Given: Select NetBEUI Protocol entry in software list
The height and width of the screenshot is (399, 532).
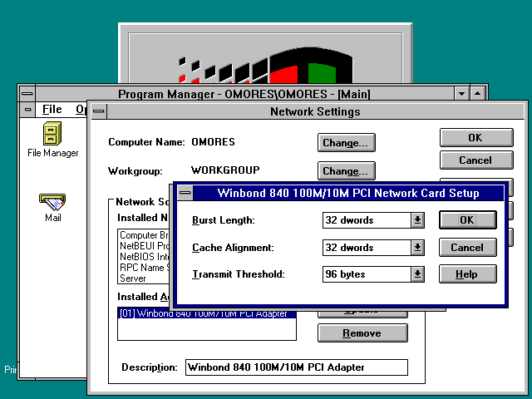Looking at the screenshot, I should (x=144, y=246).
